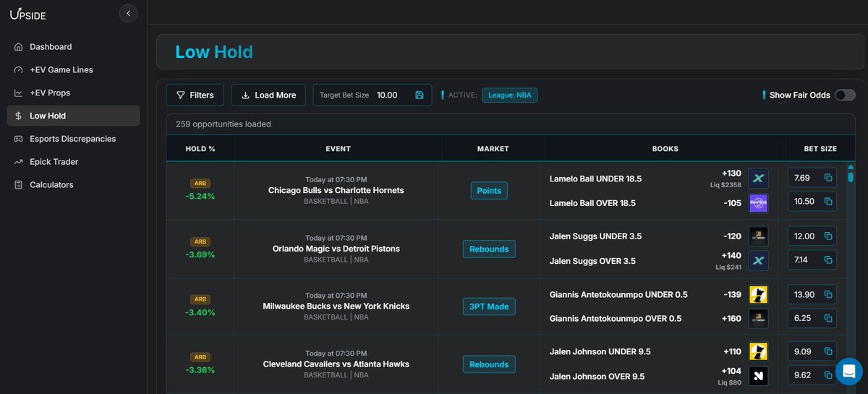Click the BOOKS column header
The image size is (868, 394).
[665, 149]
